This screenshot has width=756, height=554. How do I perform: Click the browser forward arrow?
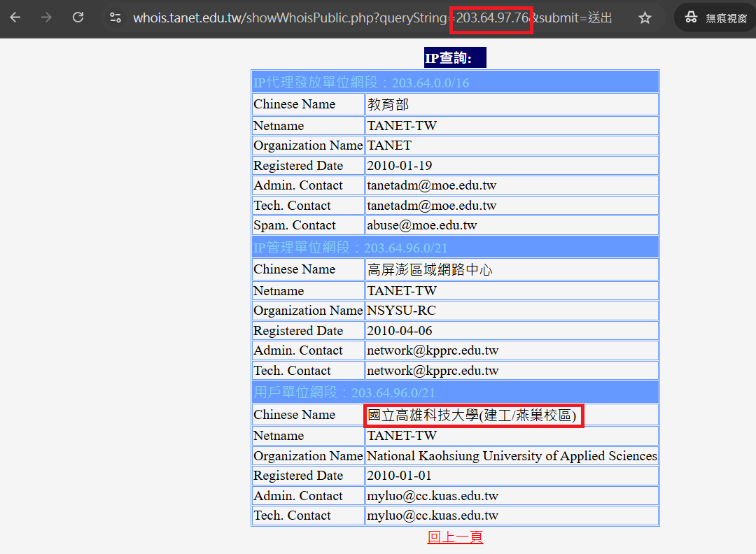(46, 17)
